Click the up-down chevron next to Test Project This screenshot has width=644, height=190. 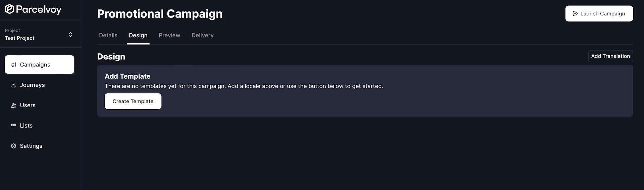(x=70, y=35)
